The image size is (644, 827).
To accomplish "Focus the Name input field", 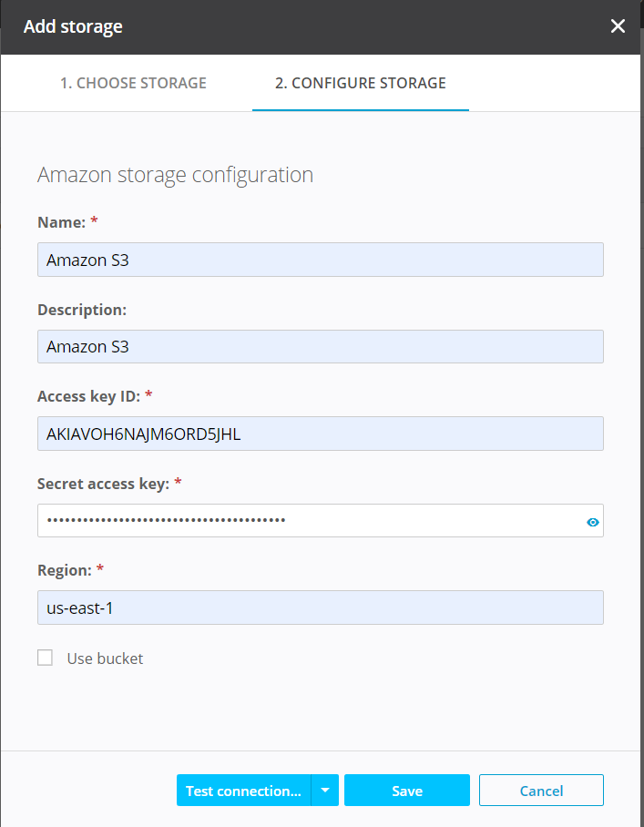I will point(320,260).
